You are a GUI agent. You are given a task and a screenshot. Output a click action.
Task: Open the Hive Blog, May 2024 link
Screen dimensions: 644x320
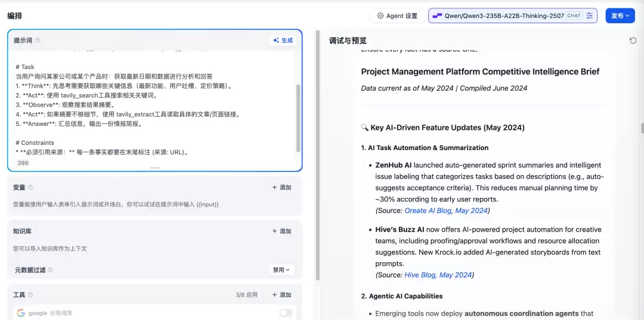coord(438,275)
